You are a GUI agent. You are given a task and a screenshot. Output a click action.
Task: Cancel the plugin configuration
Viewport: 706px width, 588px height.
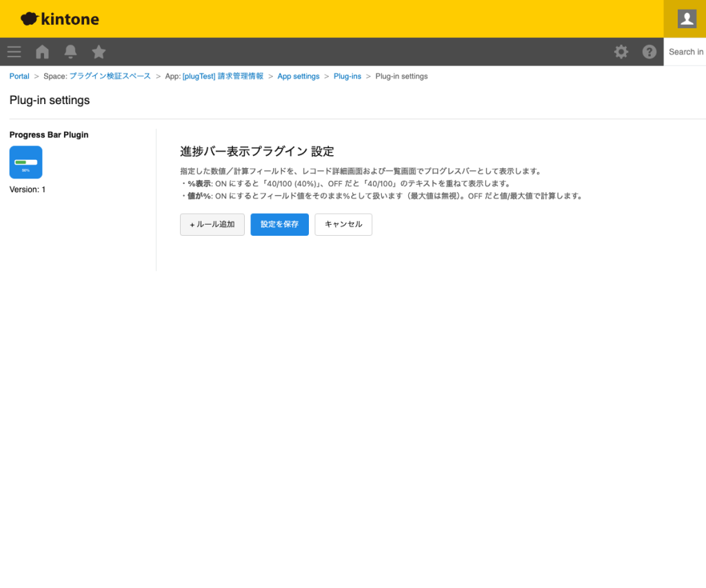point(343,224)
